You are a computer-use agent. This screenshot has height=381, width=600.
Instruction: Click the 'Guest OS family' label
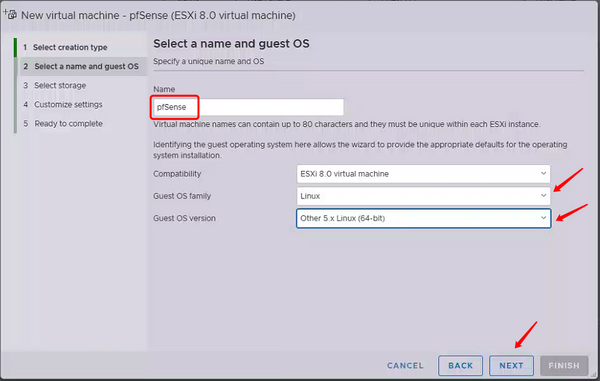(182, 196)
